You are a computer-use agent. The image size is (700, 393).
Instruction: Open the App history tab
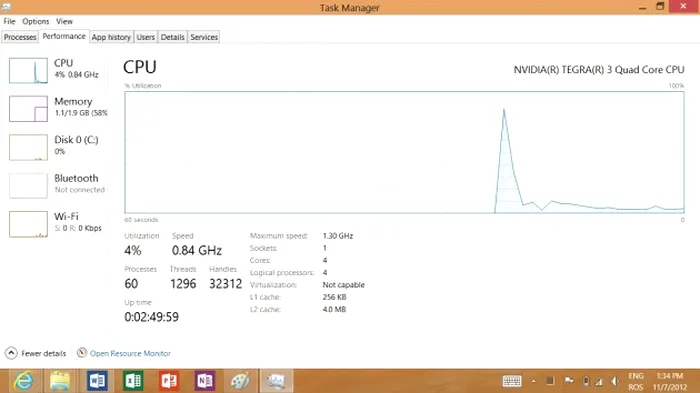point(111,37)
